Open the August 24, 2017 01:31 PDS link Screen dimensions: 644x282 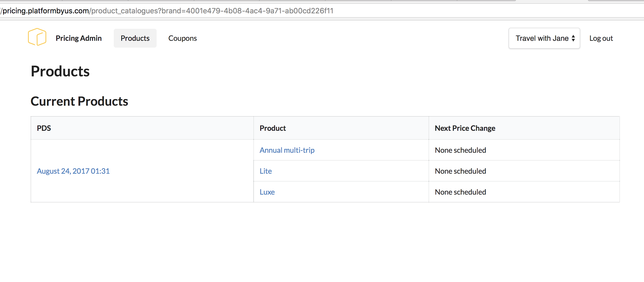[x=73, y=171]
